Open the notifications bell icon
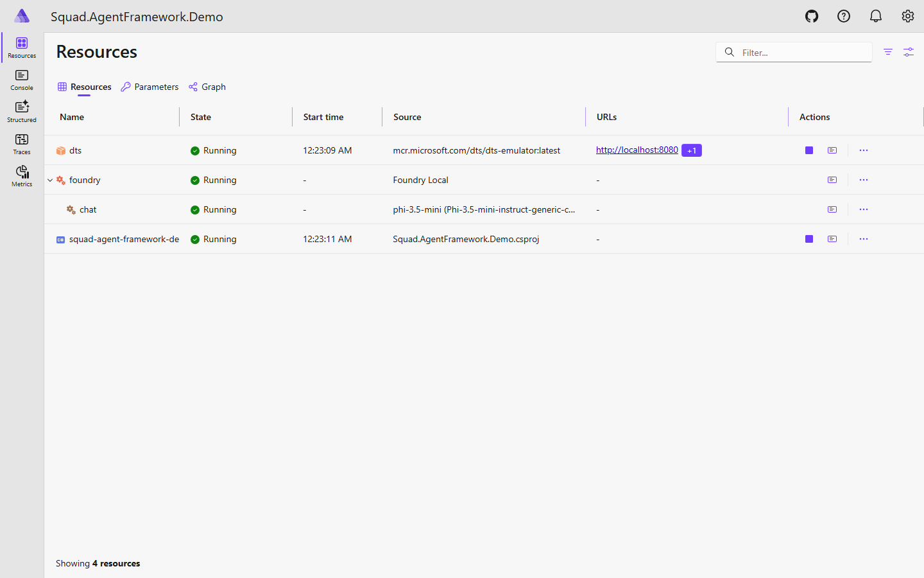 click(x=876, y=16)
